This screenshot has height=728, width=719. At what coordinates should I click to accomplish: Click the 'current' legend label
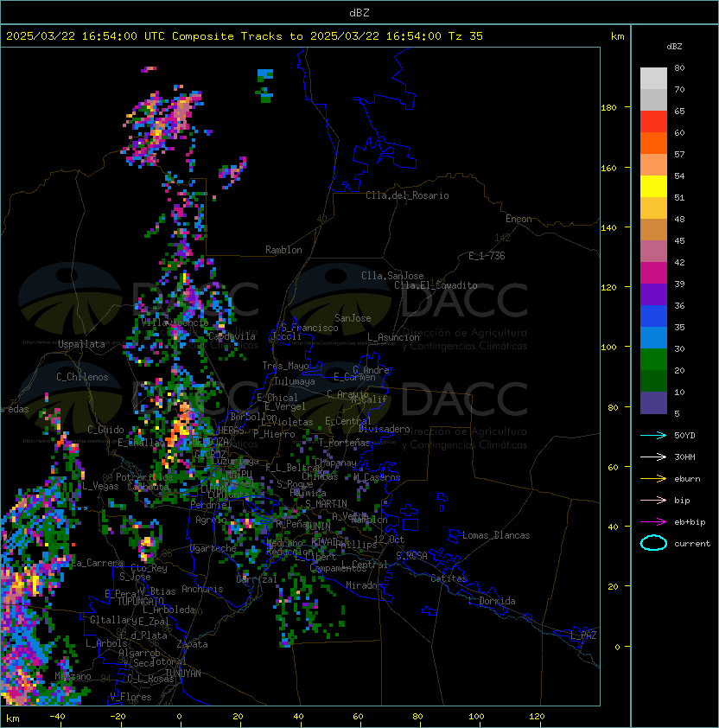coord(692,544)
